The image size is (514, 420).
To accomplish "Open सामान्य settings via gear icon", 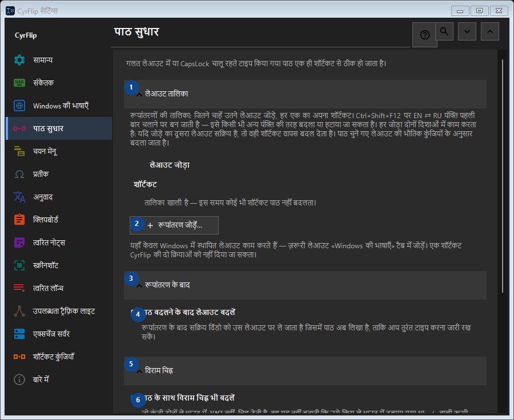I will point(19,60).
